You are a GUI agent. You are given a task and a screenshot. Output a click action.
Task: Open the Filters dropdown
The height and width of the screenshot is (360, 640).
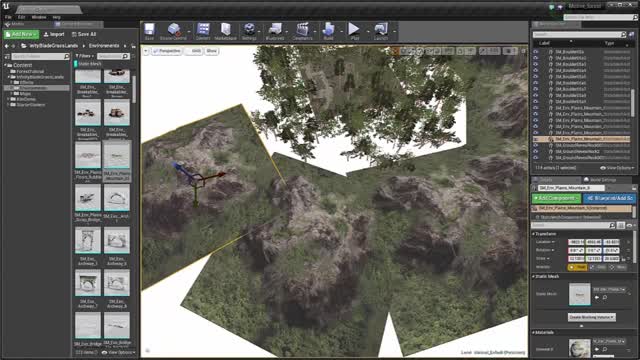(84, 56)
